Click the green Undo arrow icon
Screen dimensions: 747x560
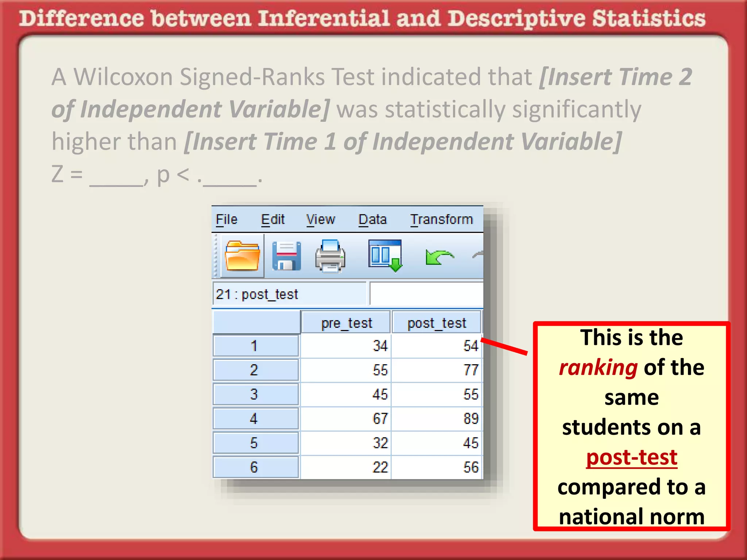(440, 257)
